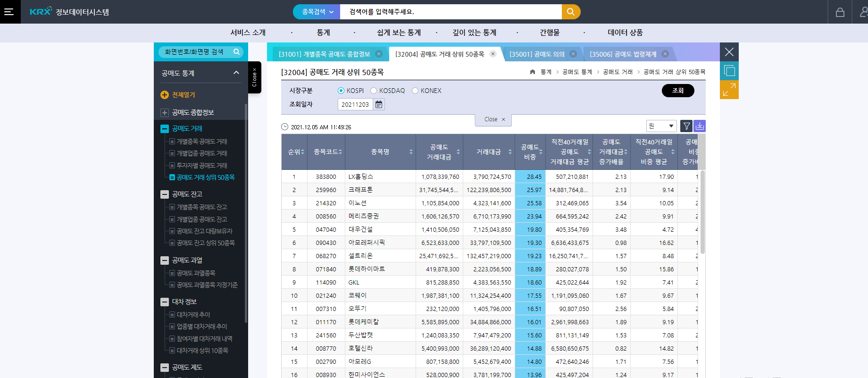Collapse the 공매도 거래 tree node
The image size is (868, 378).
(x=165, y=129)
